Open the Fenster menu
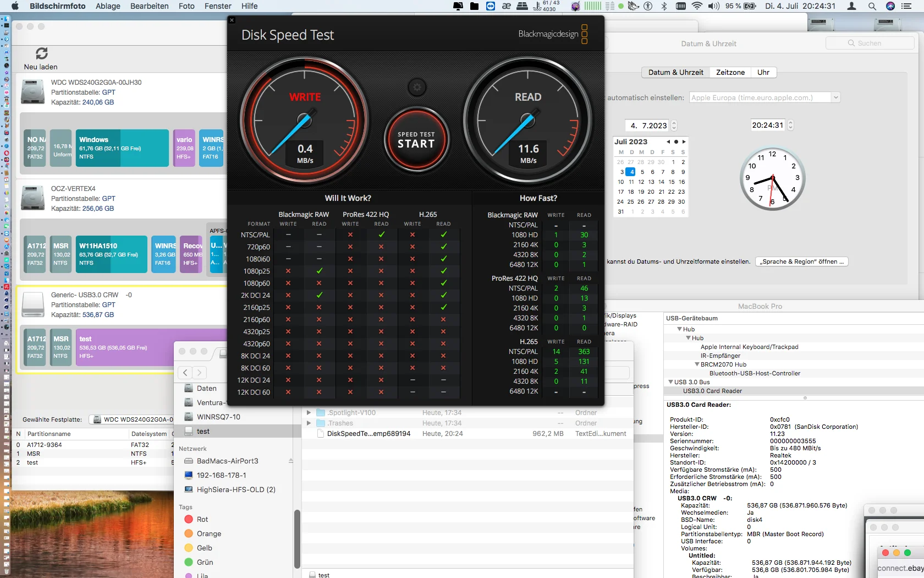 click(x=218, y=6)
